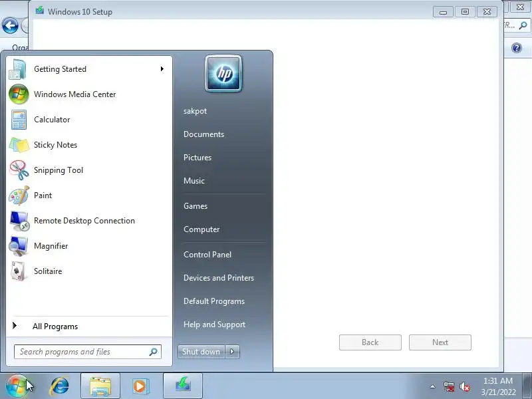
Task: Click the Shut down button
Action: click(x=201, y=352)
